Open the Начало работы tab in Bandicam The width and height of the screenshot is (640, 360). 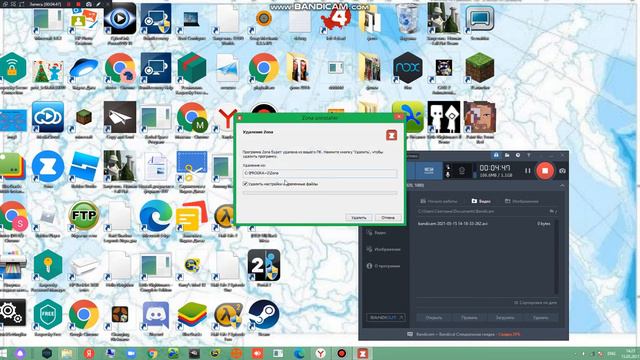click(x=439, y=201)
